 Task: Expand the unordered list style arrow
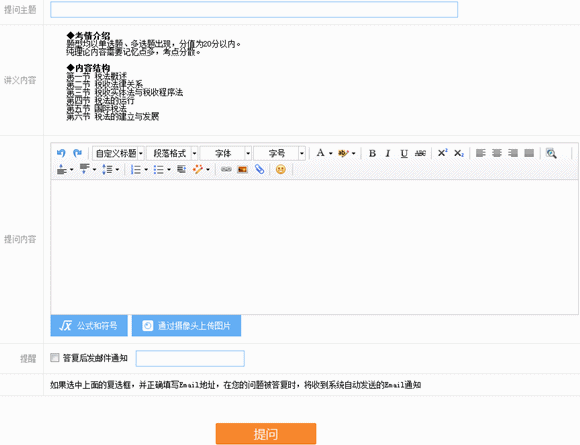[x=169, y=169]
